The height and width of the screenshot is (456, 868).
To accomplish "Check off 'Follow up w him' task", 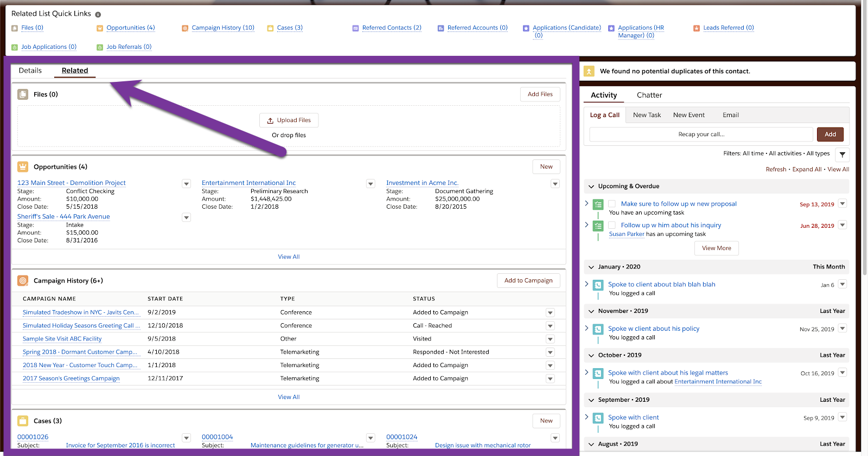I will coord(612,225).
